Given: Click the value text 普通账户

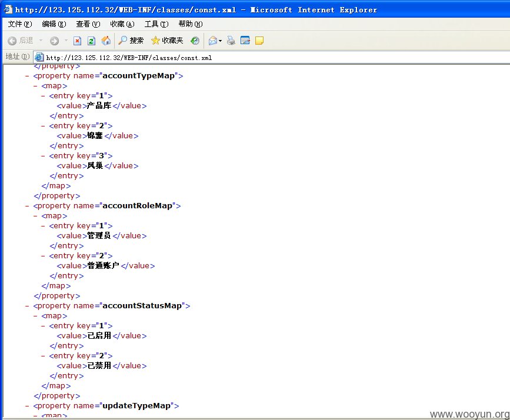Looking at the screenshot, I should coord(103,265).
